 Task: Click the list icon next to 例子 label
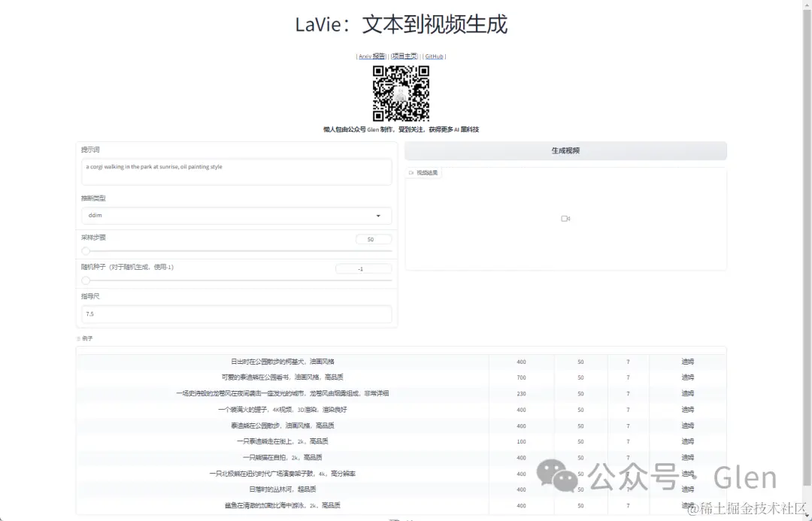coord(79,338)
